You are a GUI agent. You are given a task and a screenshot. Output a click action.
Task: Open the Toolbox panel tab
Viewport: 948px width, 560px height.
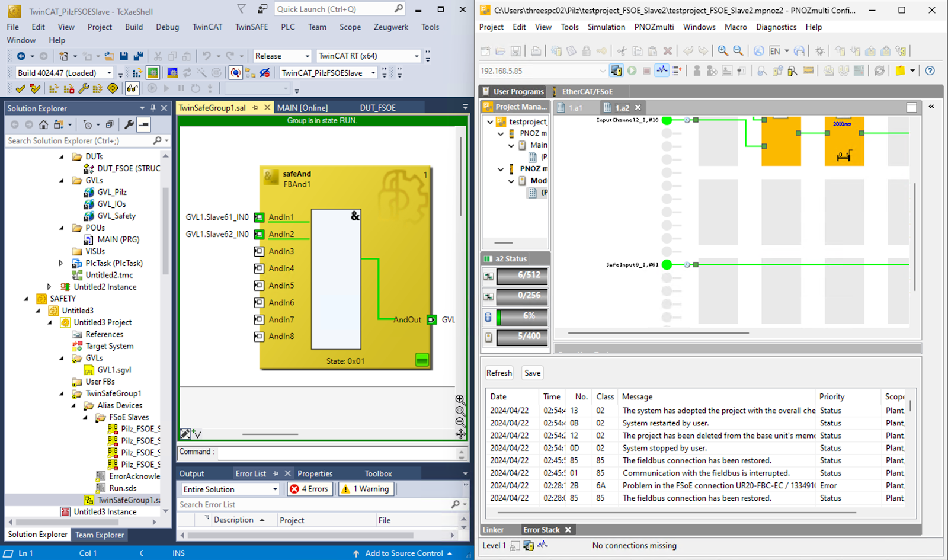pyautogui.click(x=379, y=473)
